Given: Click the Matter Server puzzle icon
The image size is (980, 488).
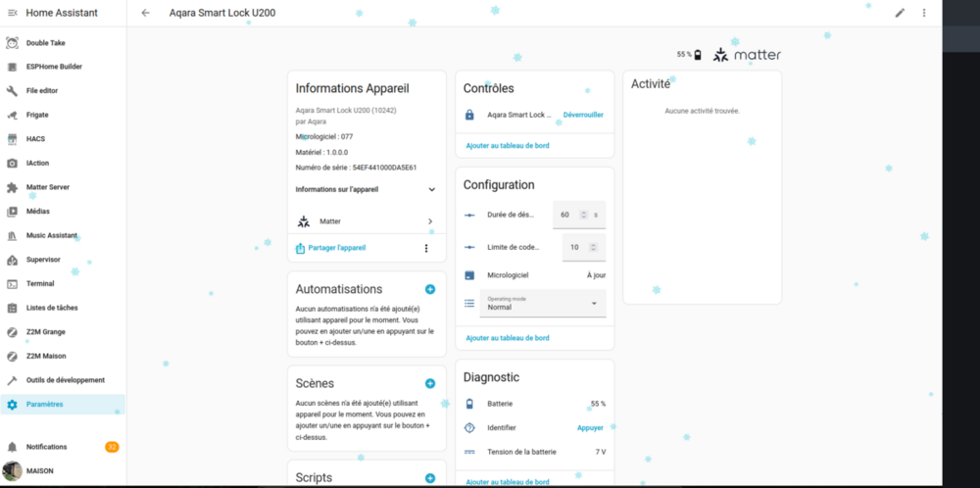Looking at the screenshot, I should [12, 187].
